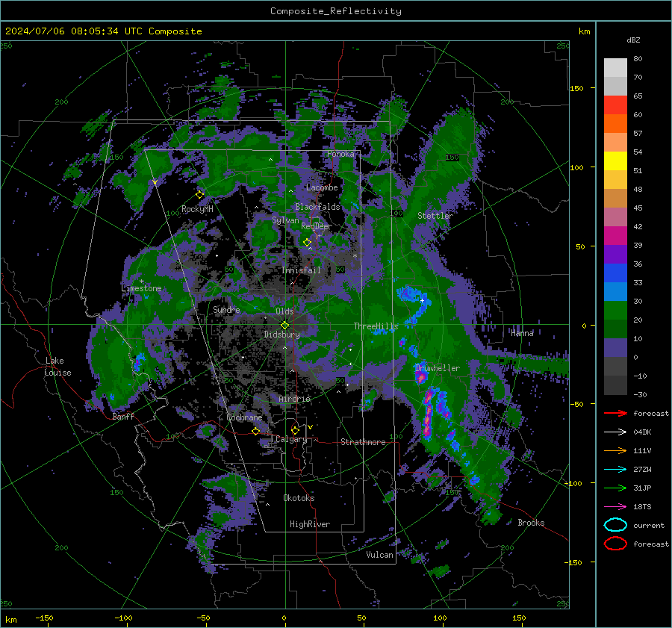This screenshot has height=628, width=672.
Task: Select the current legend label
Action: (x=649, y=525)
